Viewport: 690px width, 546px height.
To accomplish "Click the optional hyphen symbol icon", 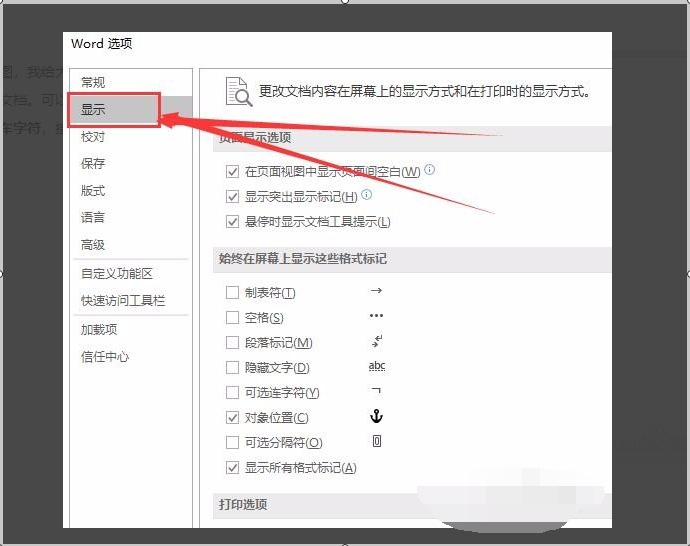I will pyautogui.click(x=376, y=391).
